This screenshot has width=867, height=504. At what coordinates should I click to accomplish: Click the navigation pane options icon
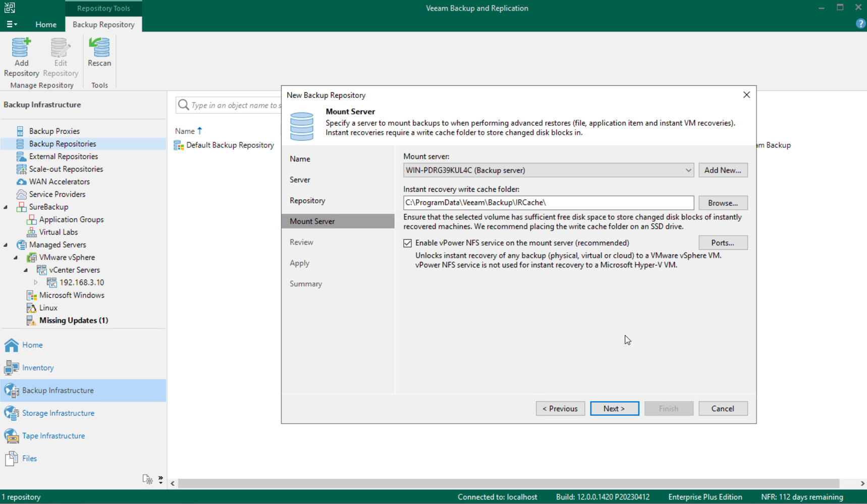147,479
